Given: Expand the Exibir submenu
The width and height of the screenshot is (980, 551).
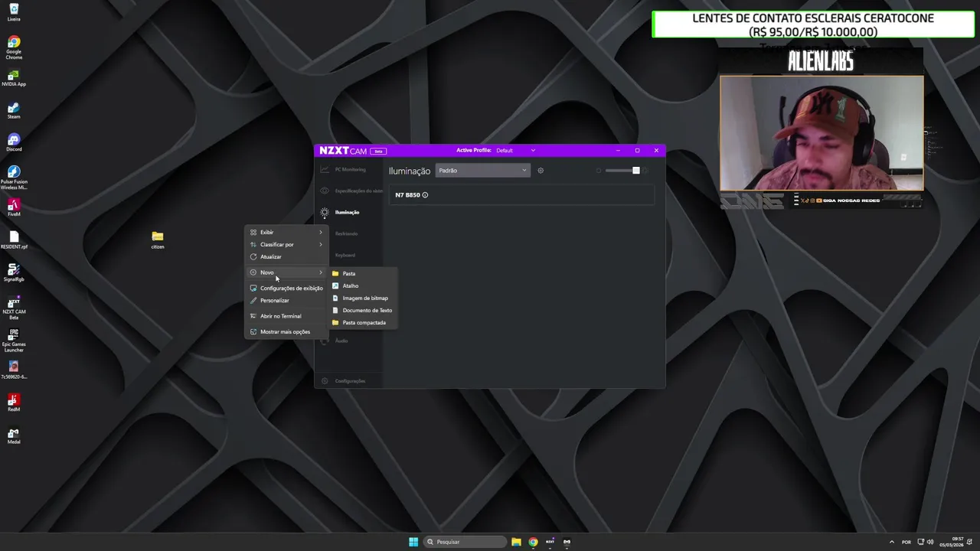Looking at the screenshot, I should click(286, 232).
